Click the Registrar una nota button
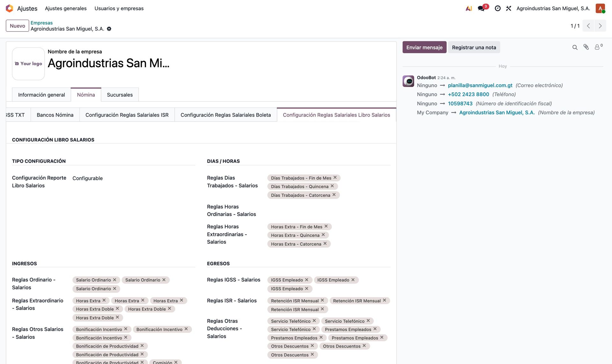 tap(474, 47)
